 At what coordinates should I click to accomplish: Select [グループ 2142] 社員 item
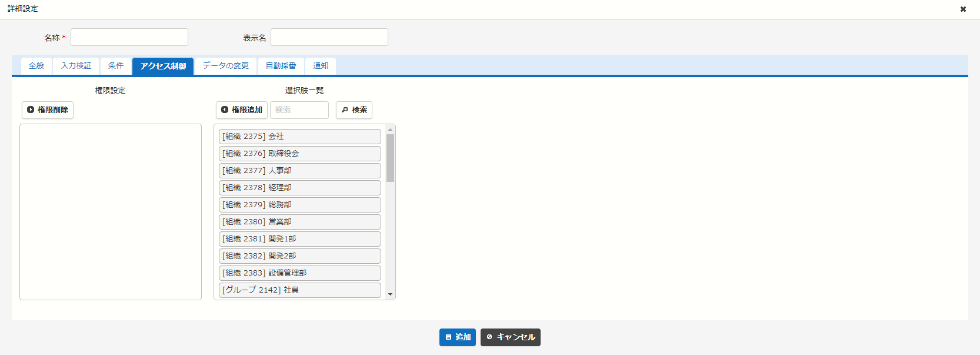pyautogui.click(x=300, y=290)
